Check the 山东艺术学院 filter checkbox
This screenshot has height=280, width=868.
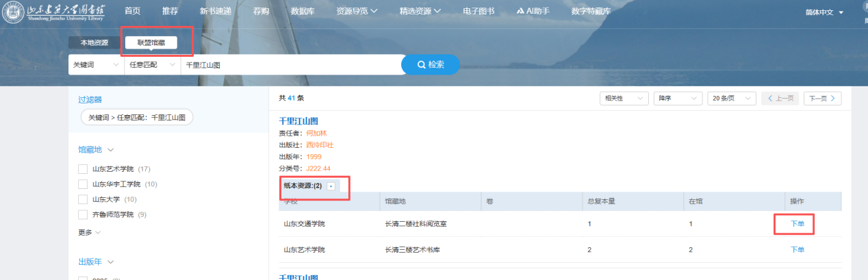83,168
